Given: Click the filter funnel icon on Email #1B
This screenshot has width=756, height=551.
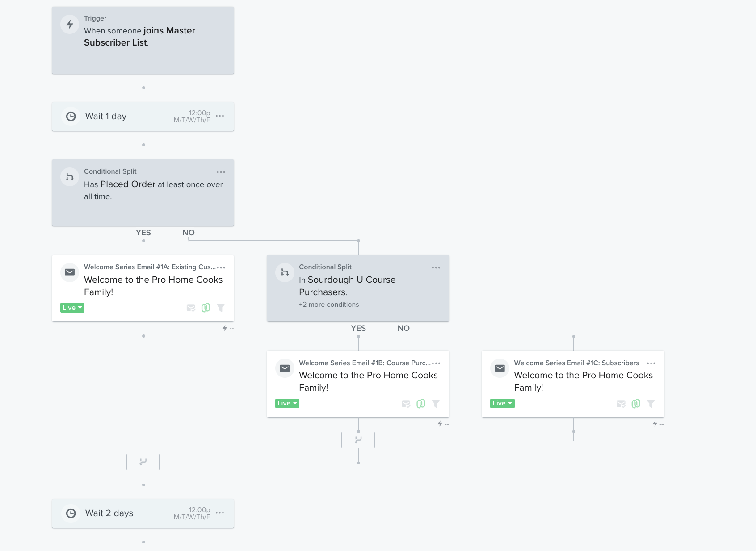Looking at the screenshot, I should (x=436, y=404).
